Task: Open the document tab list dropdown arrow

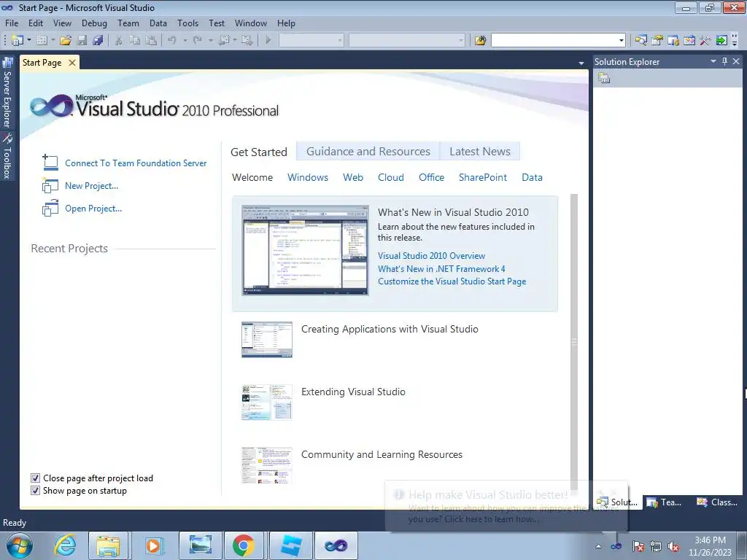Action: (581, 63)
